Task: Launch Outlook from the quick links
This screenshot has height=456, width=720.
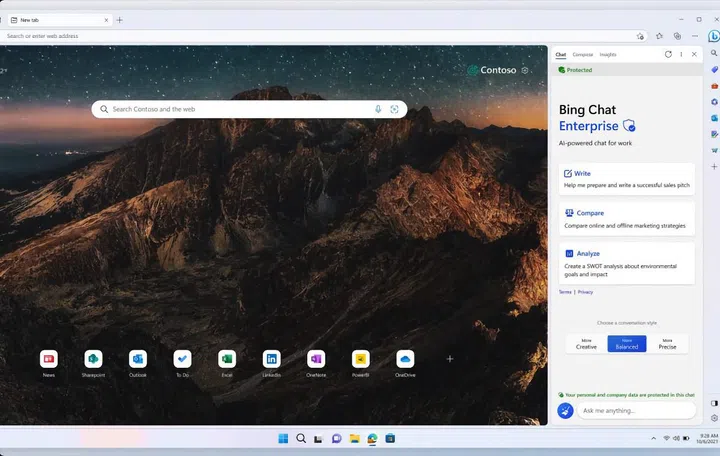Action: pos(138,358)
